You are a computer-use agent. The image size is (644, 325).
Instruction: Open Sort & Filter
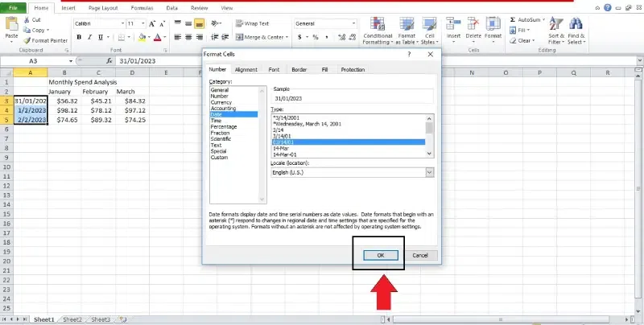click(x=556, y=31)
